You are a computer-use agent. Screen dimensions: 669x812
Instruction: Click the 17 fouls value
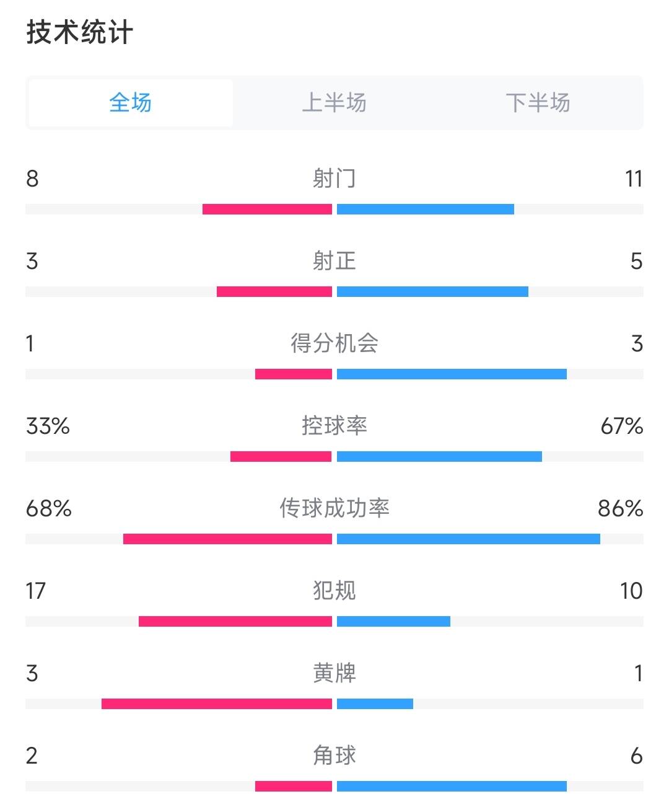36,591
